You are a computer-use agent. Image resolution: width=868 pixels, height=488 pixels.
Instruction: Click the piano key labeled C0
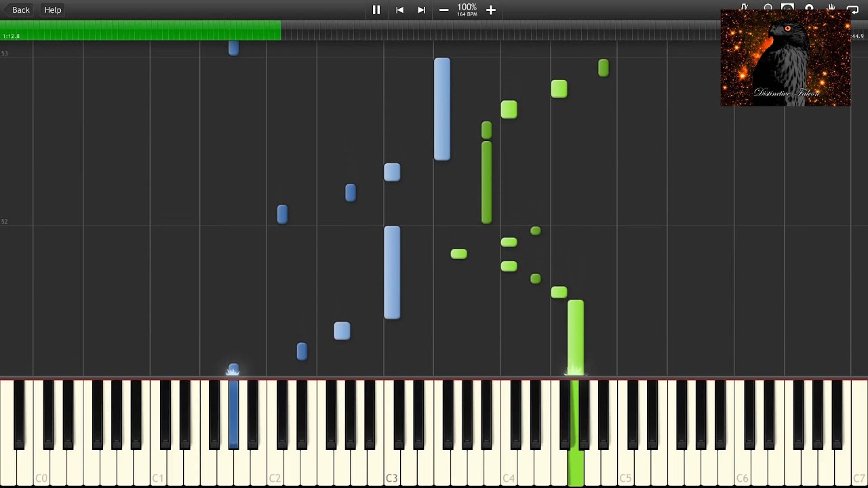point(41,468)
